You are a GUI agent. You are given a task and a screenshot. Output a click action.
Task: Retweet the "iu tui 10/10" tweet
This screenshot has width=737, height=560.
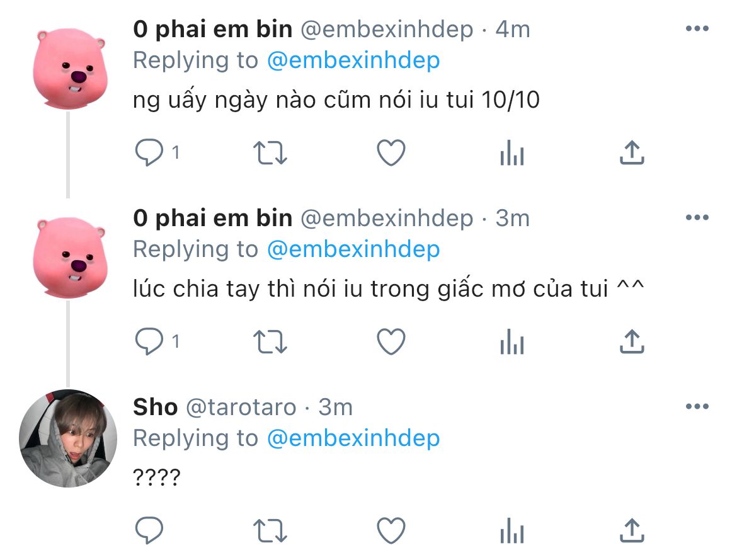270,153
